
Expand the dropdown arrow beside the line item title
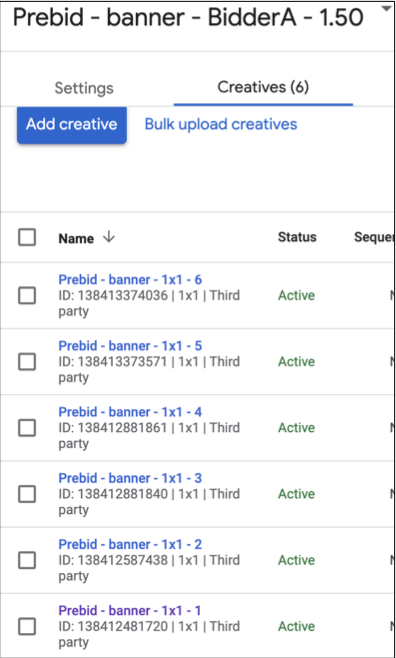tap(386, 9)
